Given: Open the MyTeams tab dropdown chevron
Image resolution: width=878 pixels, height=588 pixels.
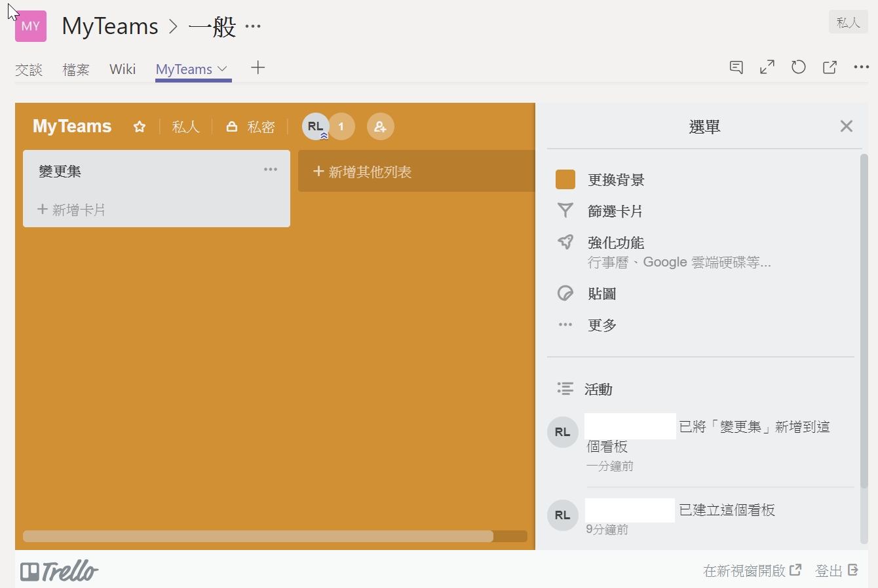Looking at the screenshot, I should (x=222, y=68).
